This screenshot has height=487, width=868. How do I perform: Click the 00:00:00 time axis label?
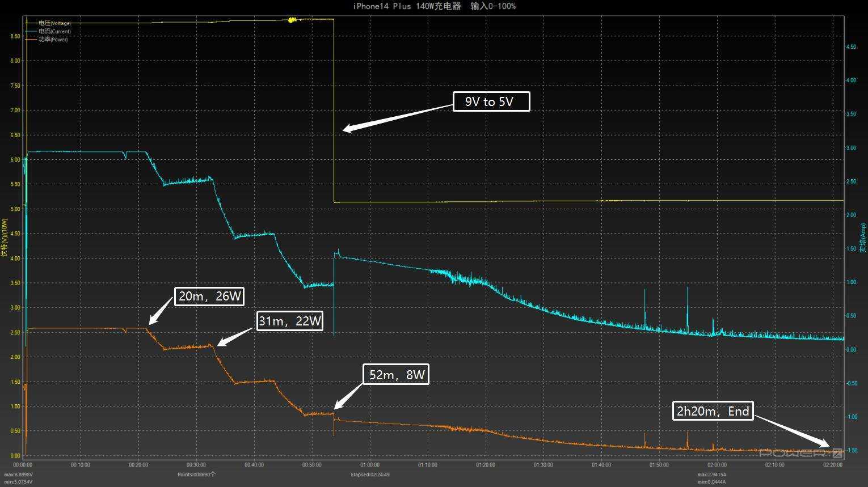click(23, 465)
